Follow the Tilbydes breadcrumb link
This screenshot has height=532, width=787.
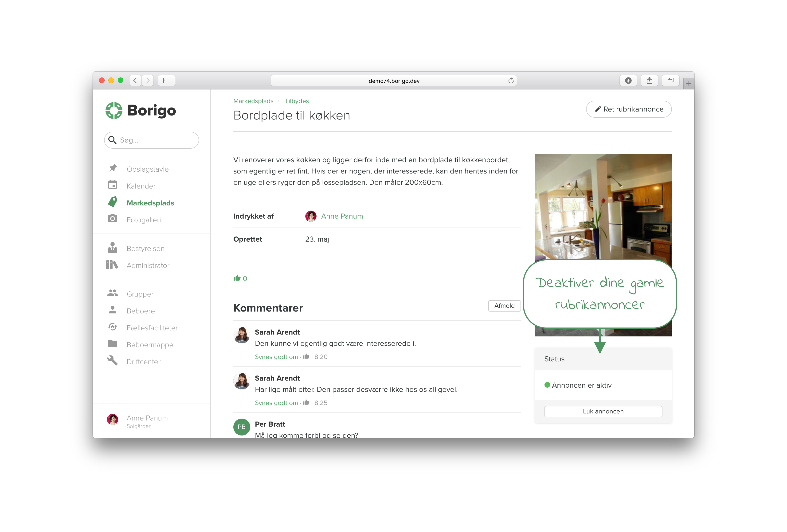(297, 101)
